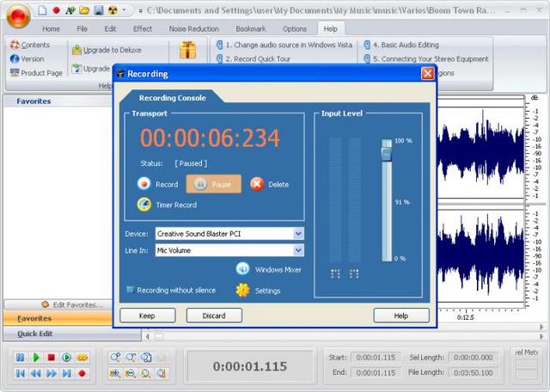Click the Record icon in Transport
550x392 pixels.
click(144, 184)
